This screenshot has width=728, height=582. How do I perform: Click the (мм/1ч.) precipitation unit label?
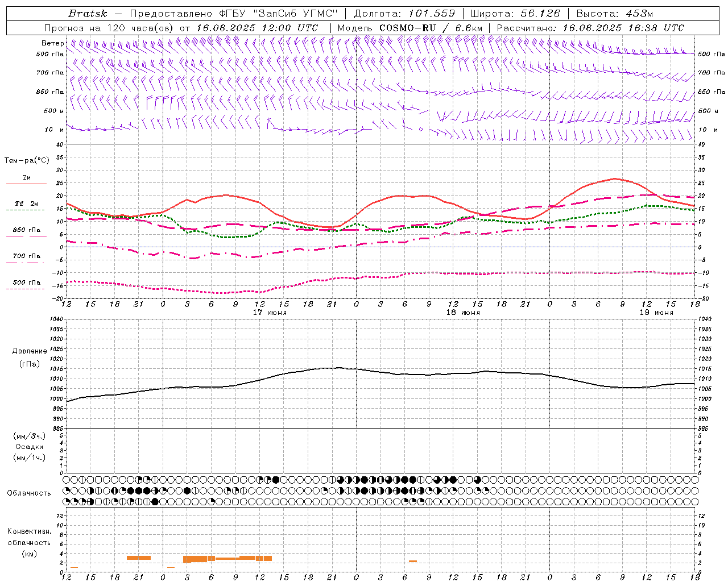pos(30,458)
